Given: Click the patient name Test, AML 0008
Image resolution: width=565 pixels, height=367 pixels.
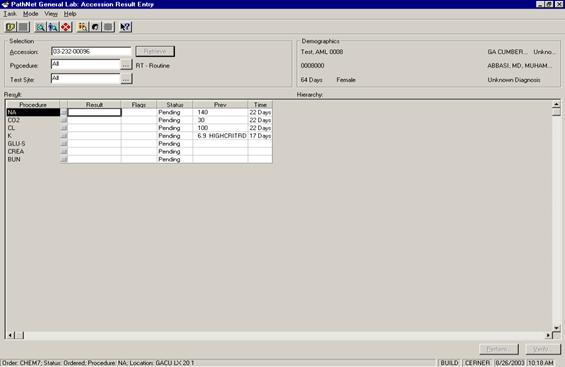Looking at the screenshot, I should pos(322,52).
